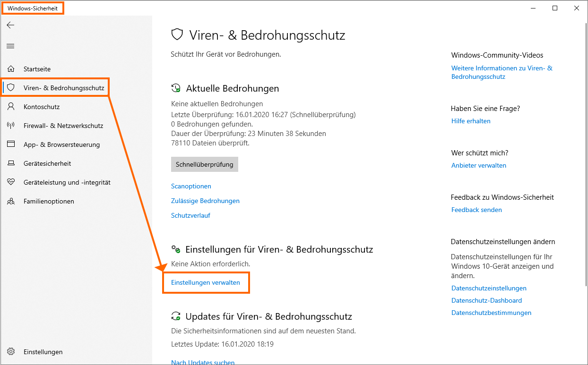Image resolution: width=588 pixels, height=365 pixels.
Task: Click the Windows-Sicherheit window title
Action: (33, 8)
